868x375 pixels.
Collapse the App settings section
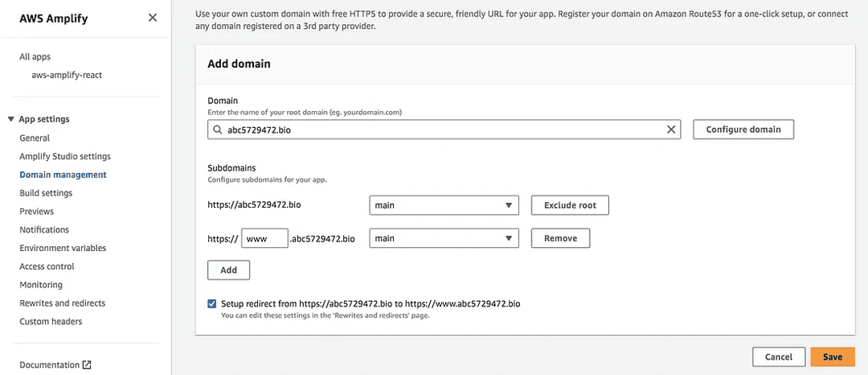(11, 119)
